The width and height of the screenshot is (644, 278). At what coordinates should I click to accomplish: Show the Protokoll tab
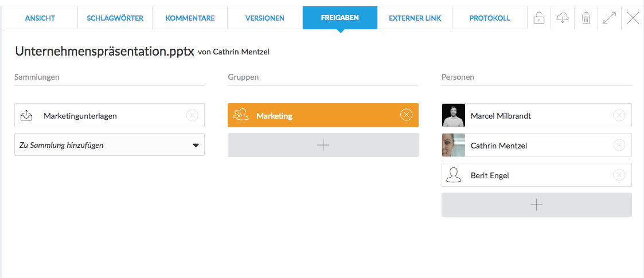click(490, 18)
